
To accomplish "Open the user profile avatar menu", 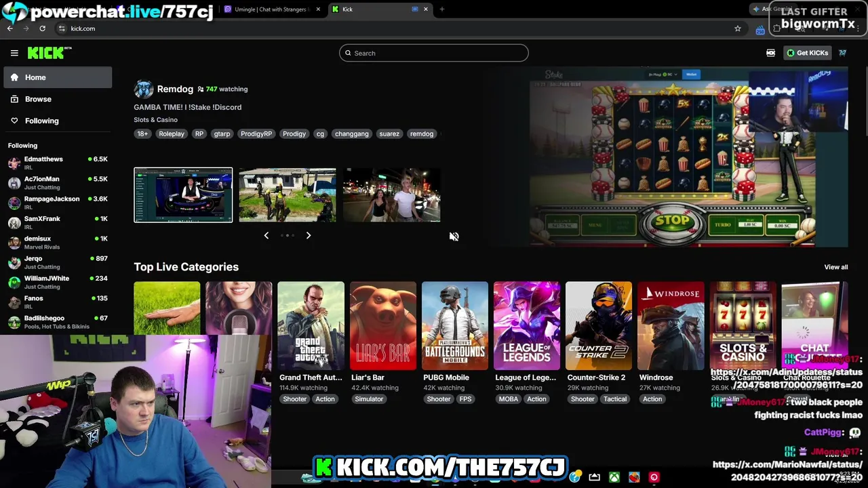I will 842,53.
